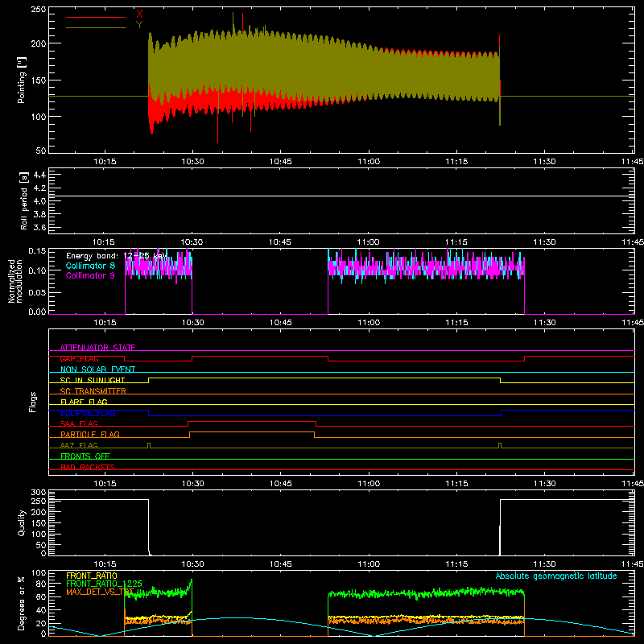The width and height of the screenshot is (644, 644).
Task: Click the 10:15 tick below Pointing plot
Action: click(x=105, y=162)
